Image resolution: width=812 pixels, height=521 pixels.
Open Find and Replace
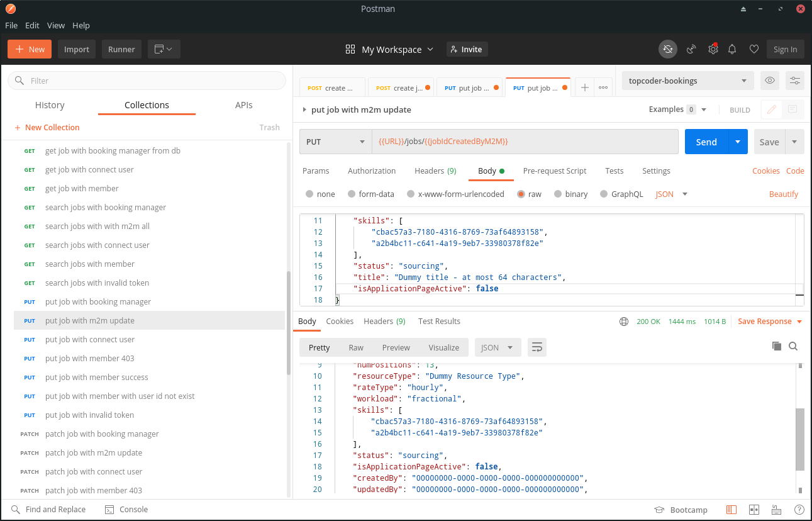[48, 510]
